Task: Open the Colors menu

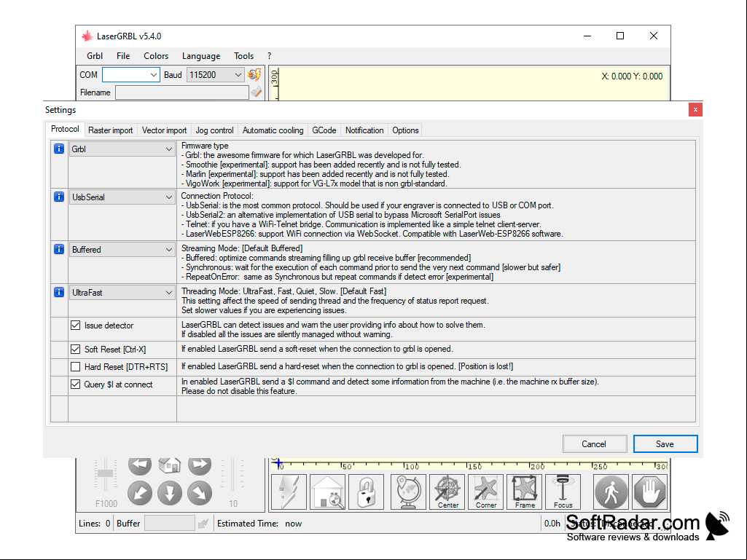Action: [x=156, y=56]
